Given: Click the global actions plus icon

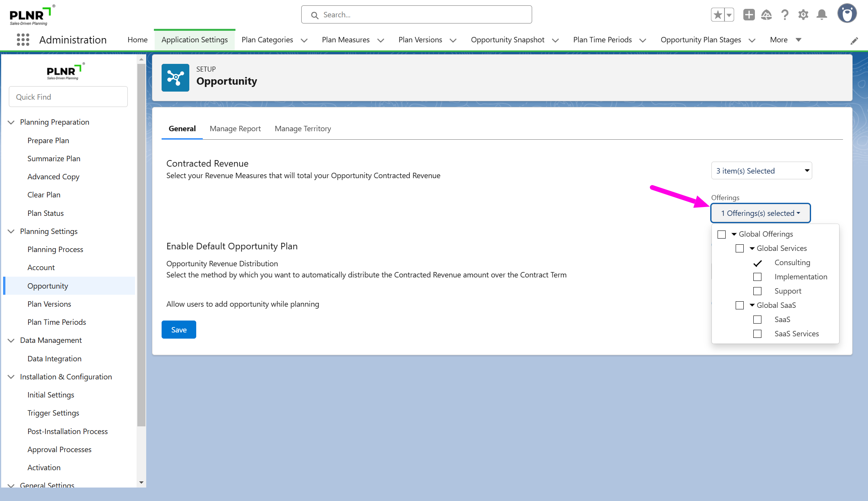Looking at the screenshot, I should point(749,15).
